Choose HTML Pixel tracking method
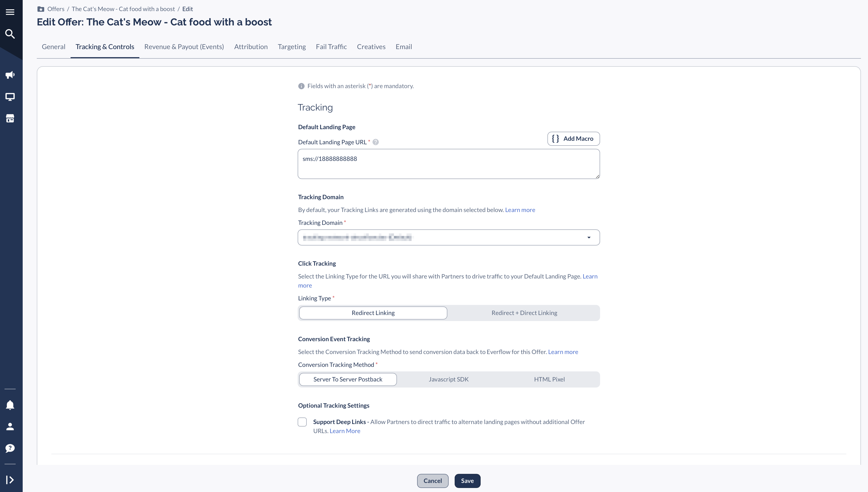The width and height of the screenshot is (868, 492). 549,379
